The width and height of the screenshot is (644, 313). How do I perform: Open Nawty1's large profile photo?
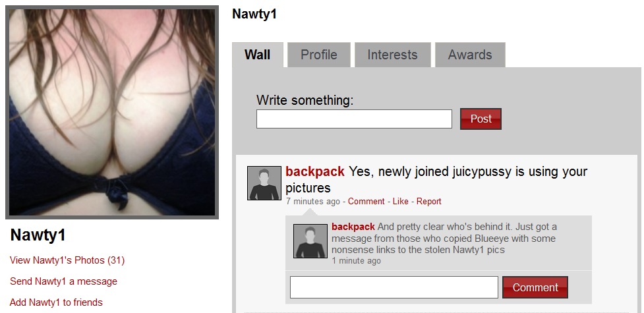[112, 112]
